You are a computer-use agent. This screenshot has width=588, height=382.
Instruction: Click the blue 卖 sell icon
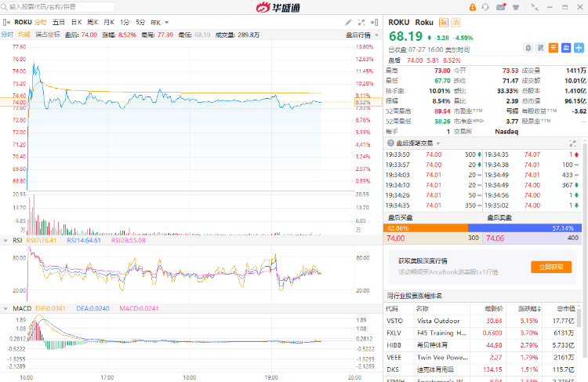[x=565, y=48]
